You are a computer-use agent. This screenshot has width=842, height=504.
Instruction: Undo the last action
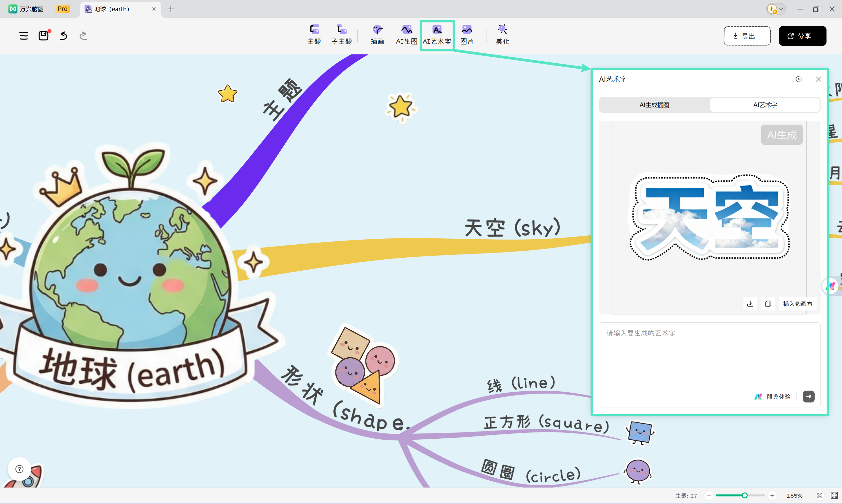tap(64, 36)
